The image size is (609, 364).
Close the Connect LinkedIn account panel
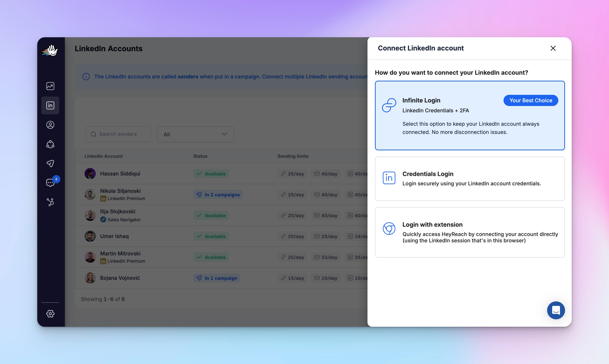tap(553, 48)
